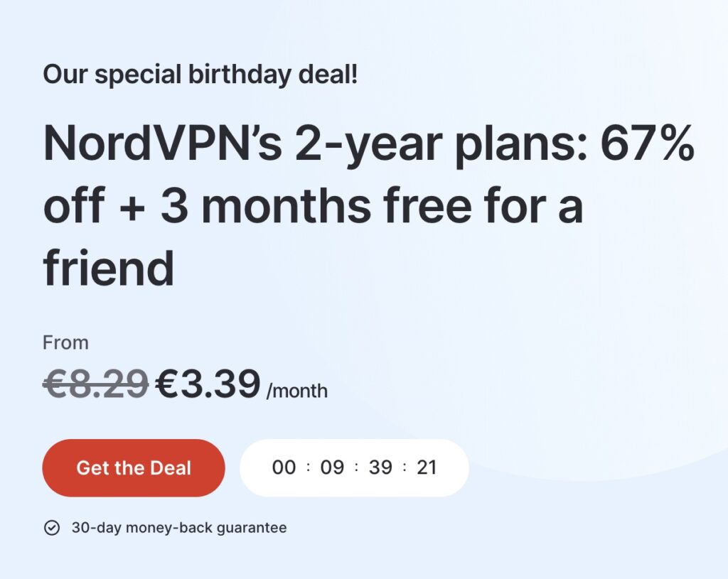Click the "/month" label
The width and height of the screenshot is (728, 579).
pyautogui.click(x=297, y=391)
